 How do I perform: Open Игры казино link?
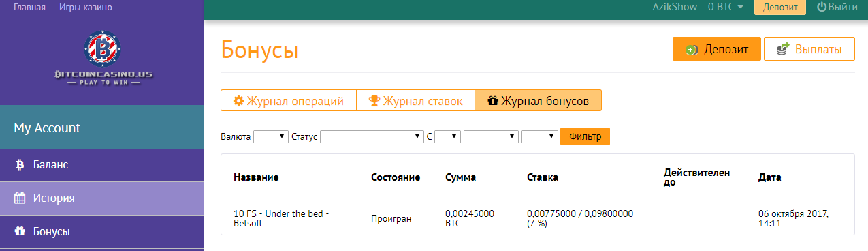tap(86, 8)
